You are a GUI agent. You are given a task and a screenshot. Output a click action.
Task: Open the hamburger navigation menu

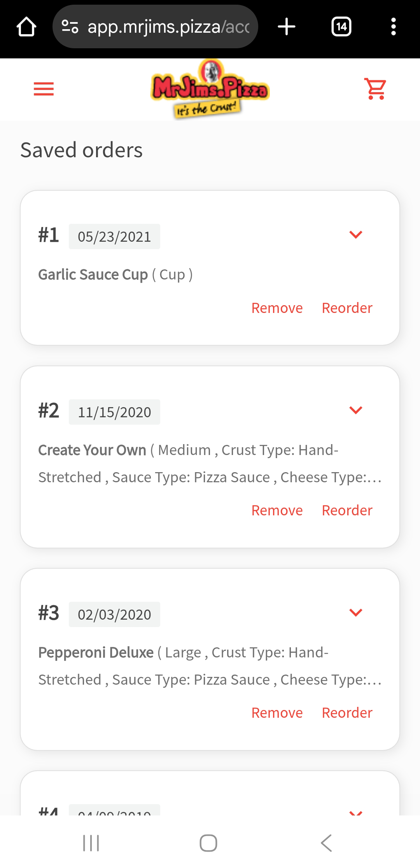(44, 89)
